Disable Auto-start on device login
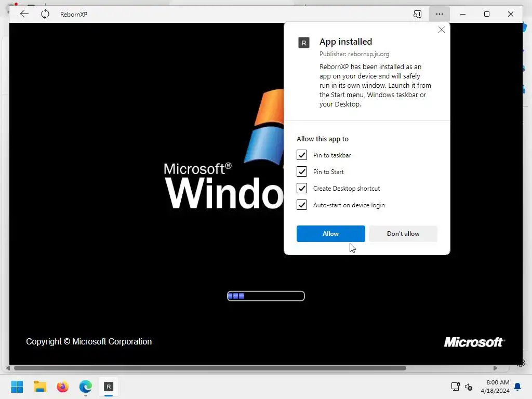 [302, 205]
